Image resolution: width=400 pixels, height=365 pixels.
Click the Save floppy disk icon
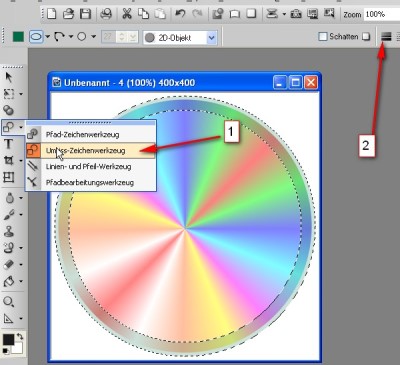click(x=86, y=14)
